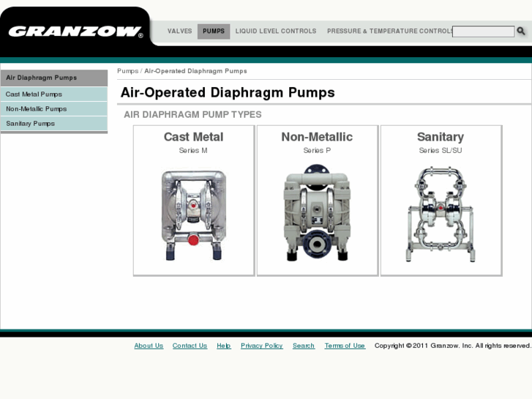Screen dimensions: 532x399
Task: Click the Non-Metallic pump image
Action: 318,213
